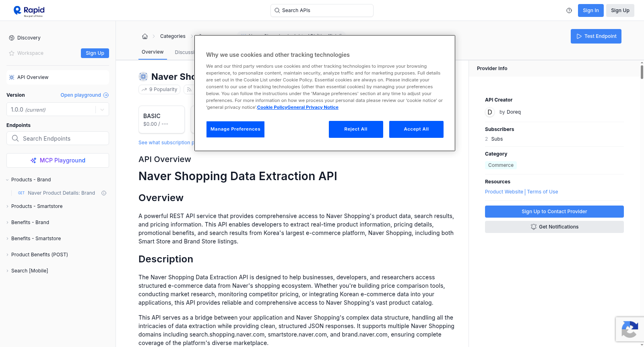
Task: Click the 9 Popularity badge
Action: click(x=160, y=89)
